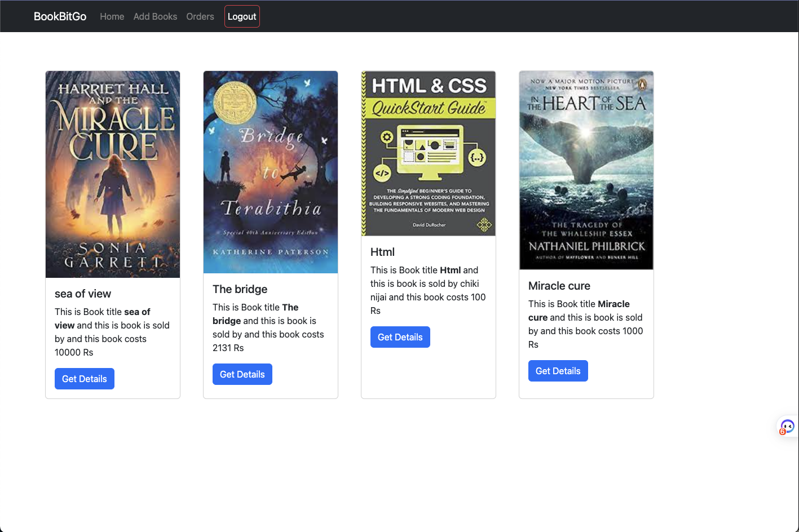Screen dimensions: 799x532
Task: Click the description mentioning 2131 Rs
Action: pos(271,327)
